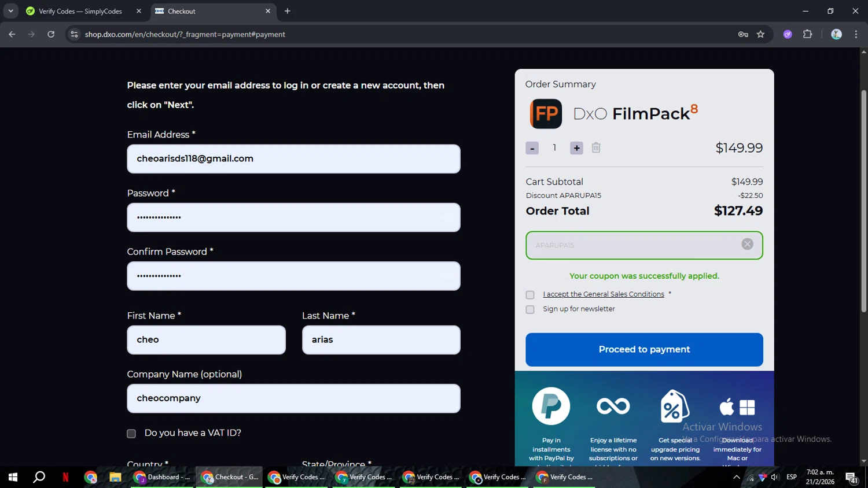868x488 pixels.
Task: Select the Checkout browser tab
Action: tap(212, 11)
